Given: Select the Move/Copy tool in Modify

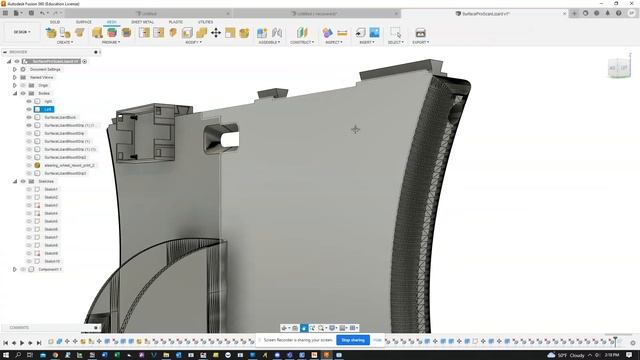Looking at the screenshot, I should 216,33.
